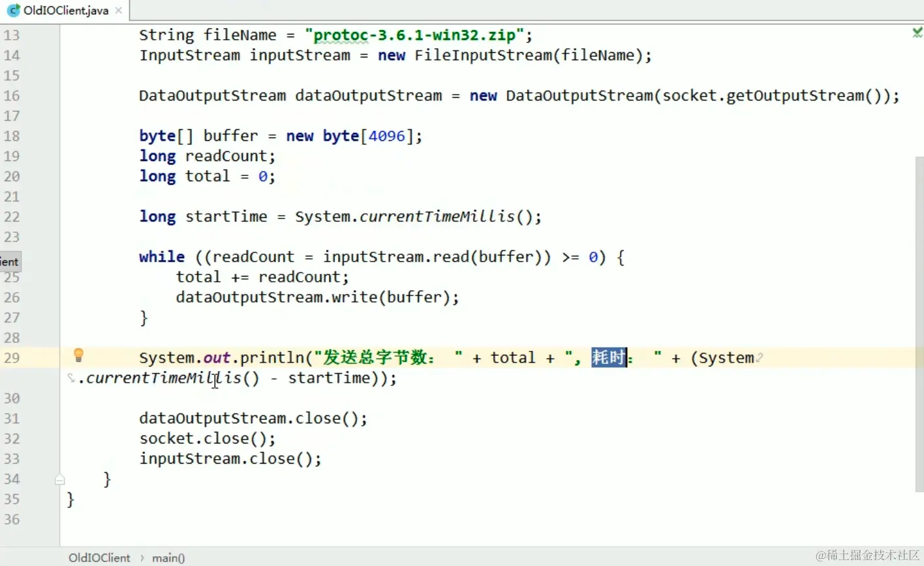Click currentTimeMillis on line 22

tap(437, 216)
